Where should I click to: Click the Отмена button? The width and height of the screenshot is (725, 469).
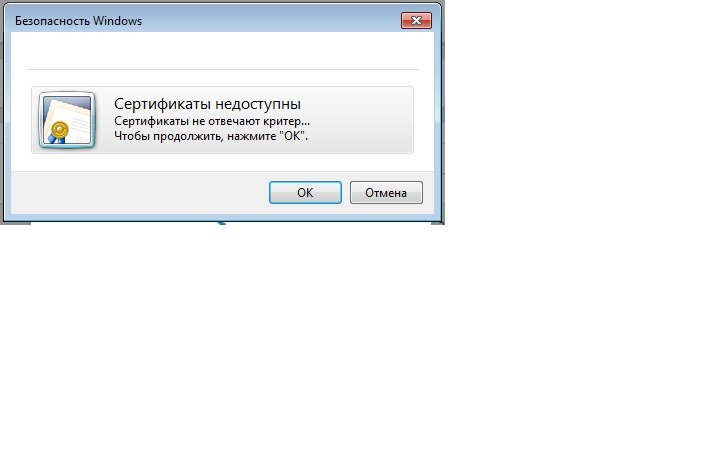click(x=386, y=192)
